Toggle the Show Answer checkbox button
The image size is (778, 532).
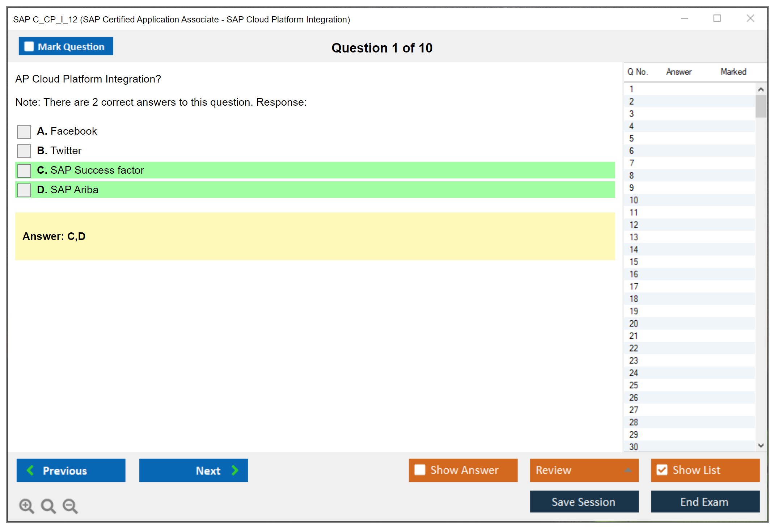pyautogui.click(x=420, y=470)
